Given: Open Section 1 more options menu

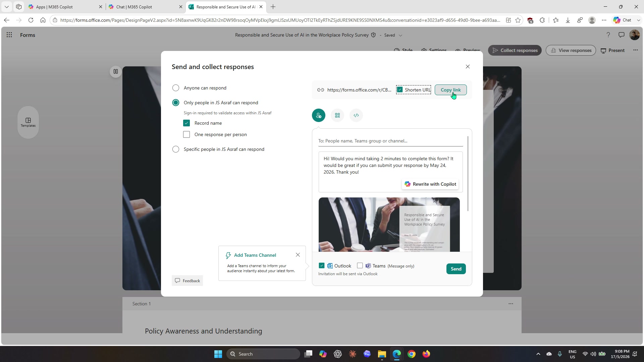Looking at the screenshot, I should (x=511, y=304).
